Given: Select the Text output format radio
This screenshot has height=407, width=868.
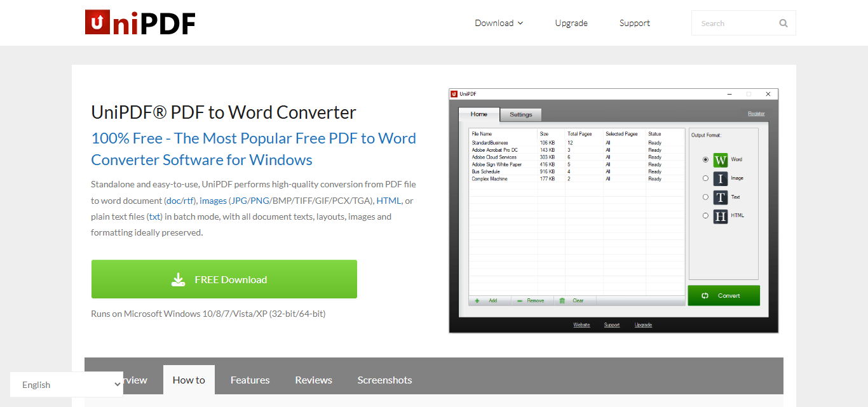Looking at the screenshot, I should [x=705, y=197].
